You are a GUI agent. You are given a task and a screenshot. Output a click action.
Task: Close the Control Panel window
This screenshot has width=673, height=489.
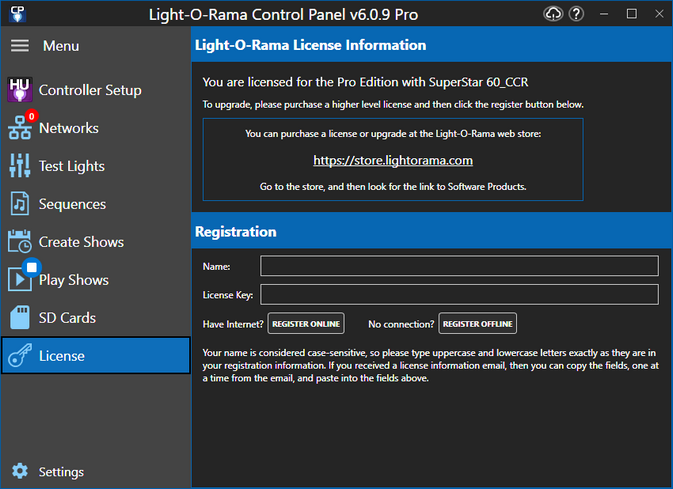tap(659, 14)
